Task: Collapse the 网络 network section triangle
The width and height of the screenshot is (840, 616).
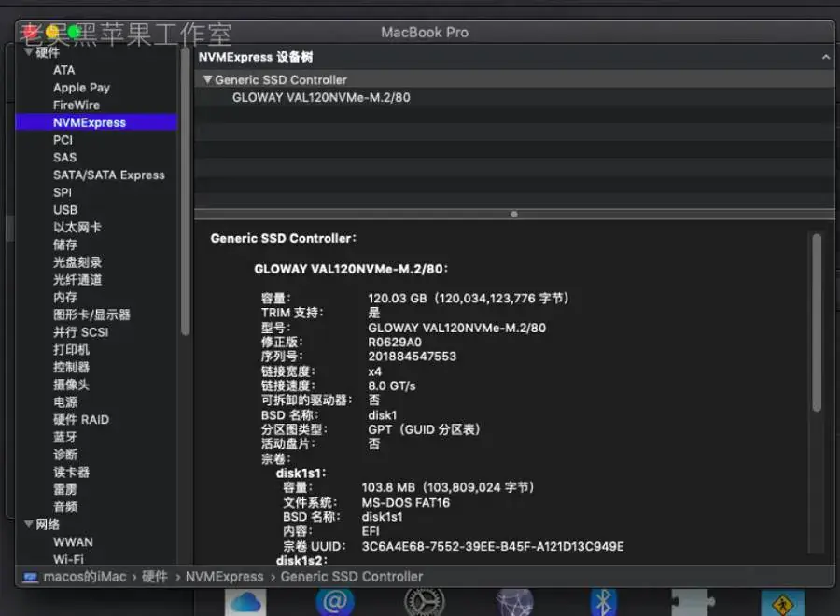Action: [29, 524]
